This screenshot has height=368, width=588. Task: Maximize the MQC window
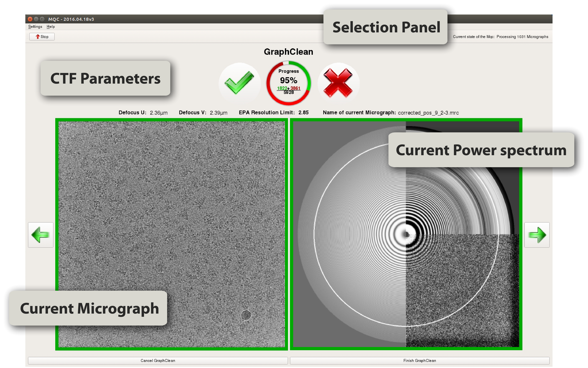coord(42,19)
